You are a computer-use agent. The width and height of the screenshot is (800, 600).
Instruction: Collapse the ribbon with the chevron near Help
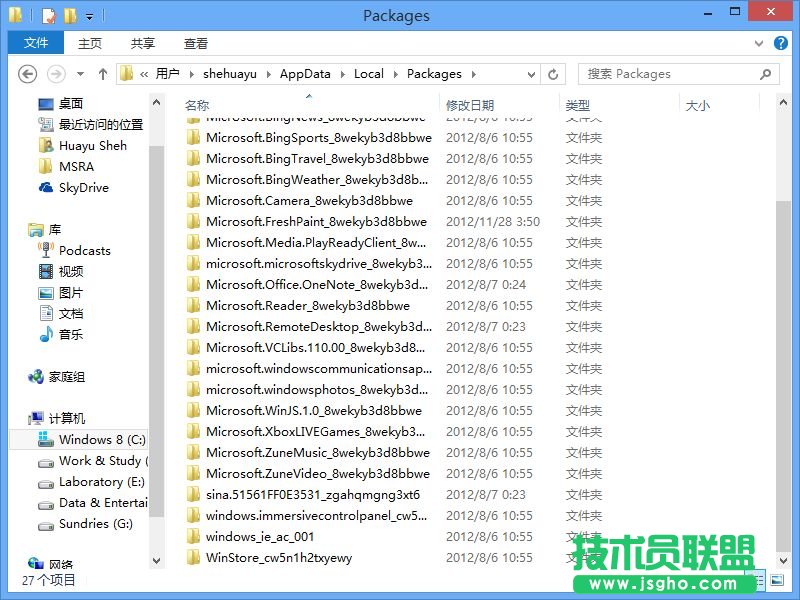point(759,43)
